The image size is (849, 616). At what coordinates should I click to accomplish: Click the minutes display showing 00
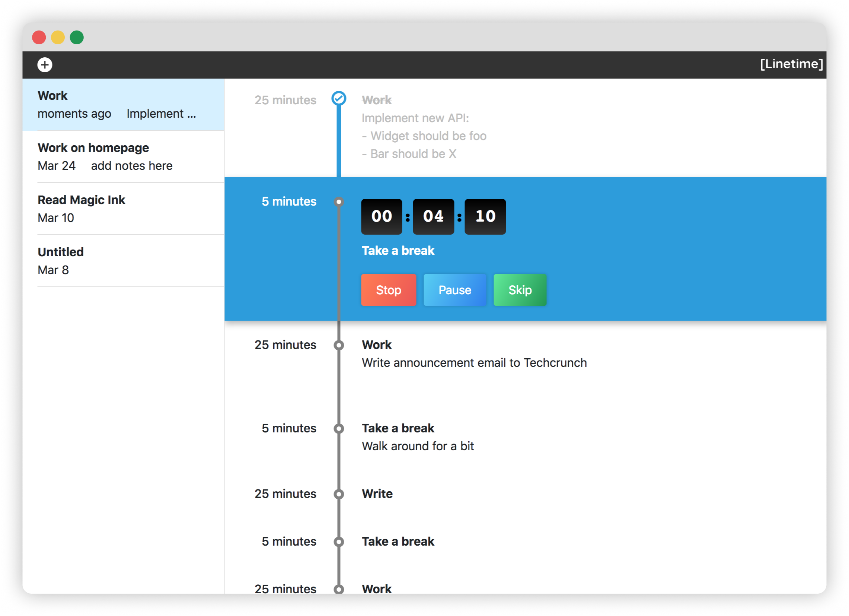(x=382, y=216)
